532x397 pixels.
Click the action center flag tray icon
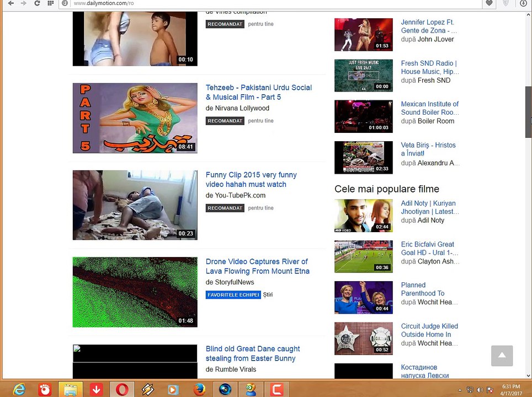click(x=490, y=390)
